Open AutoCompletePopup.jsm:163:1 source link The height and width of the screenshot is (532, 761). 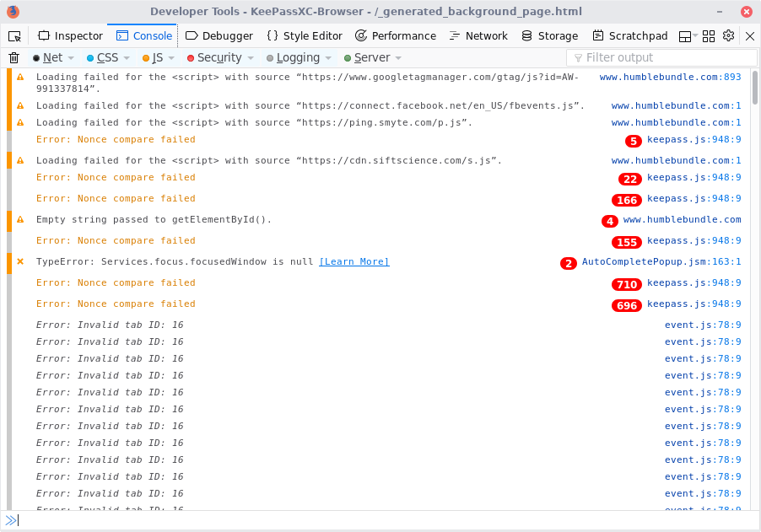coord(661,261)
